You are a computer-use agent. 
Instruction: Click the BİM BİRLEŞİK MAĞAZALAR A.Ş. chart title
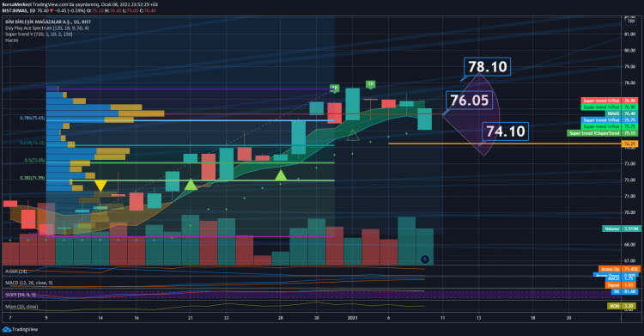[x=48, y=21]
